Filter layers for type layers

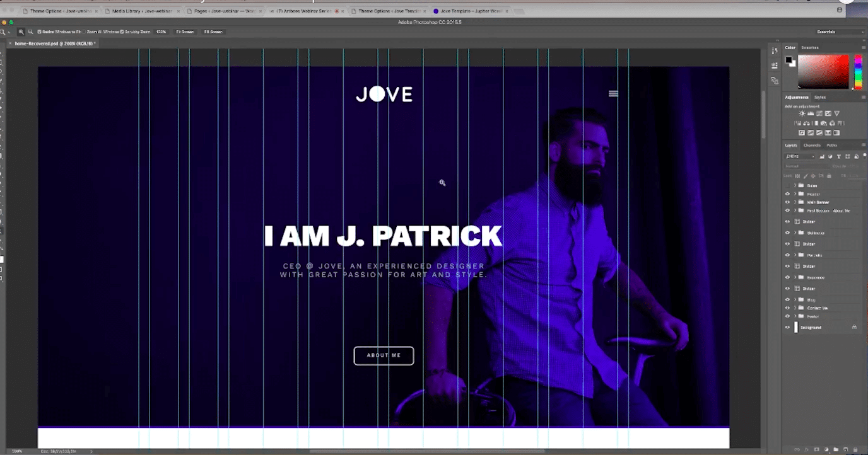click(839, 156)
